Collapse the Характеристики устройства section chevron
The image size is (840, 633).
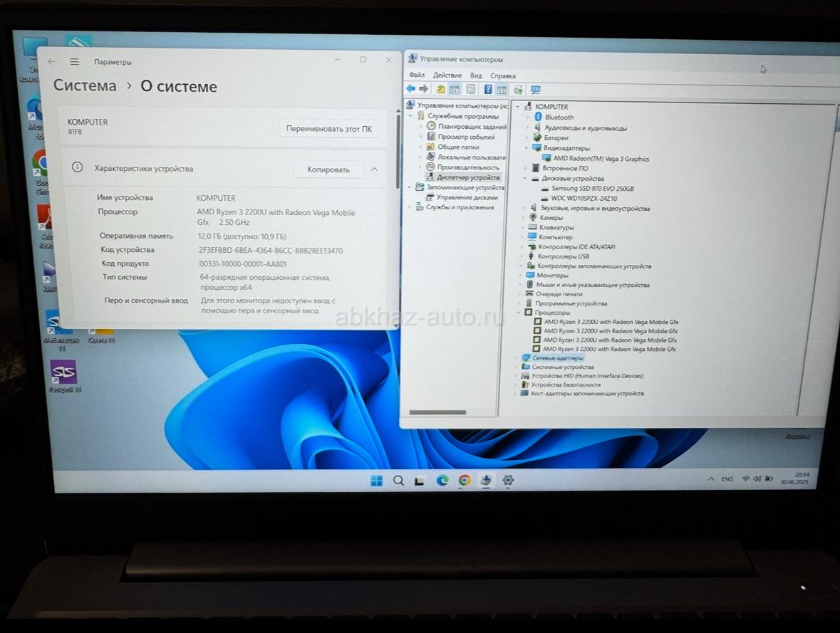pyautogui.click(x=375, y=169)
